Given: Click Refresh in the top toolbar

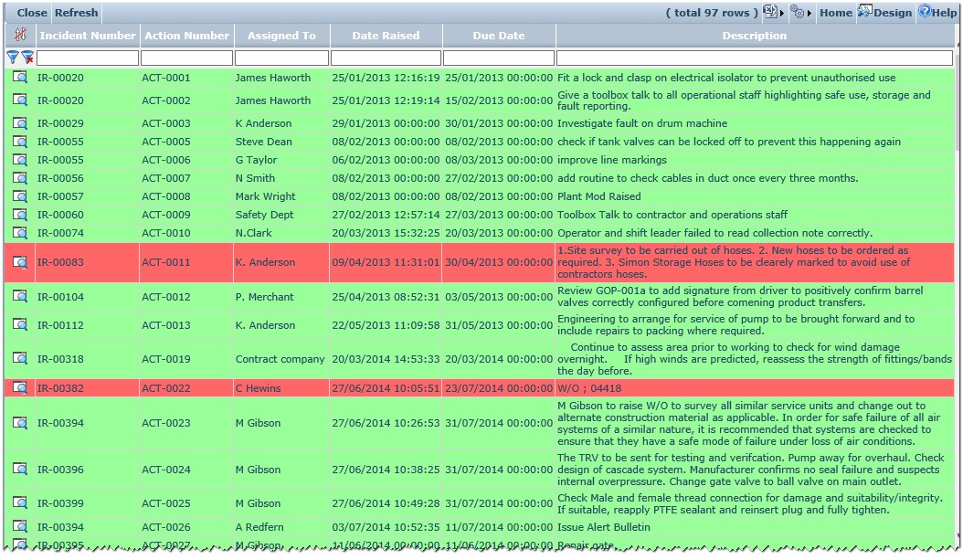Looking at the screenshot, I should click(76, 13).
